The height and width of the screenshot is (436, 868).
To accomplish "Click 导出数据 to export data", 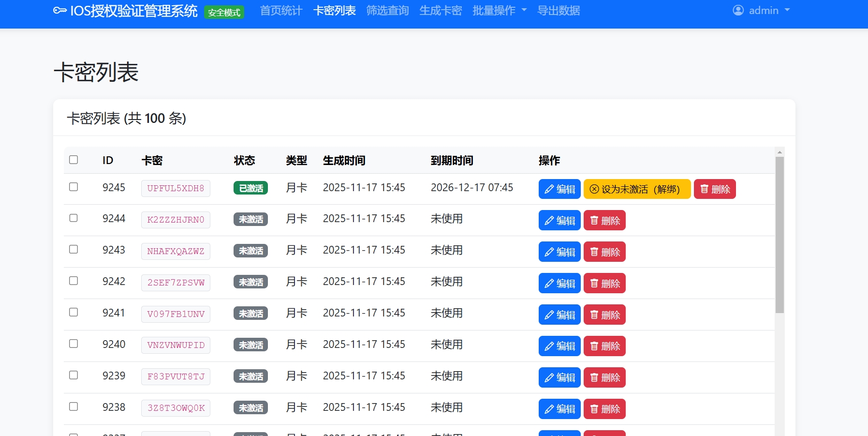I will (559, 10).
